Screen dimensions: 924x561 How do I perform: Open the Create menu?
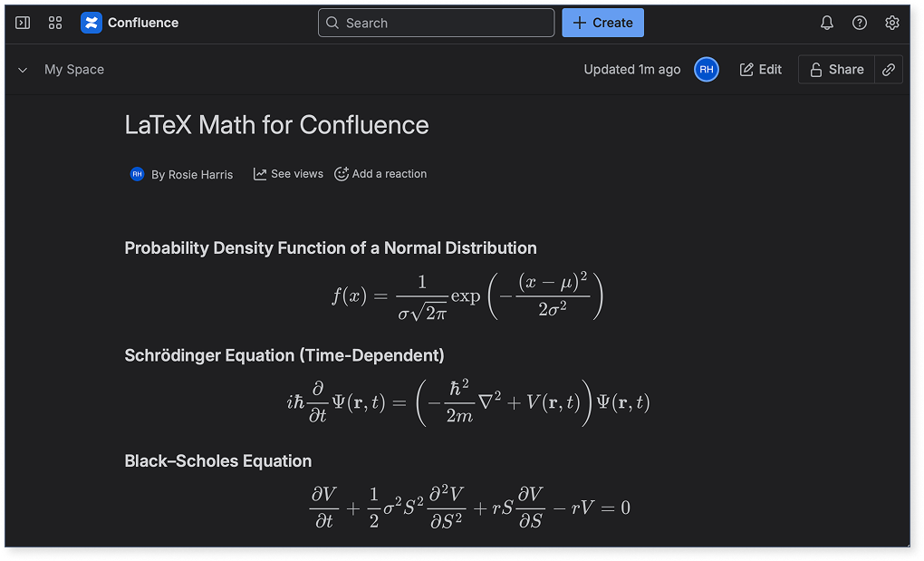tap(602, 23)
